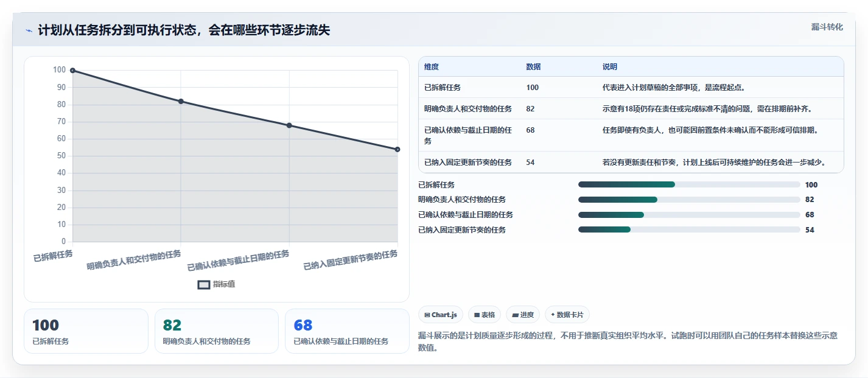
Task: Click the x-axis label 已拆解任务
Action: (x=53, y=255)
